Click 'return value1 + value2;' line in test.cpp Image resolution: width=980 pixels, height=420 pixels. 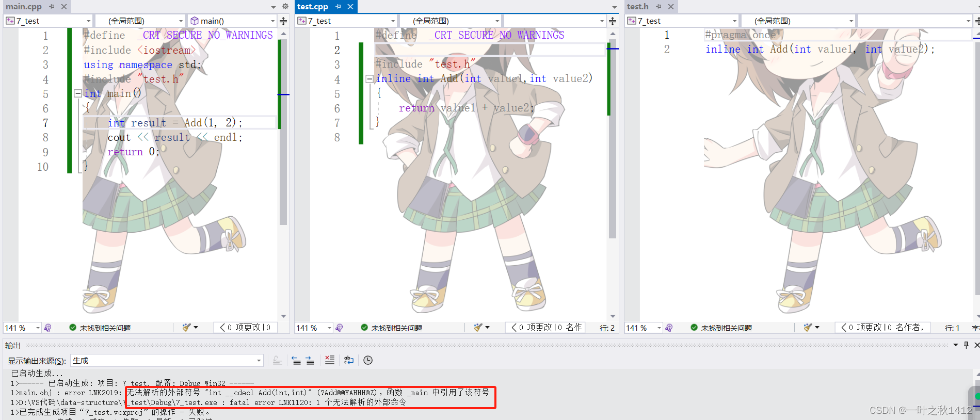pyautogui.click(x=466, y=108)
